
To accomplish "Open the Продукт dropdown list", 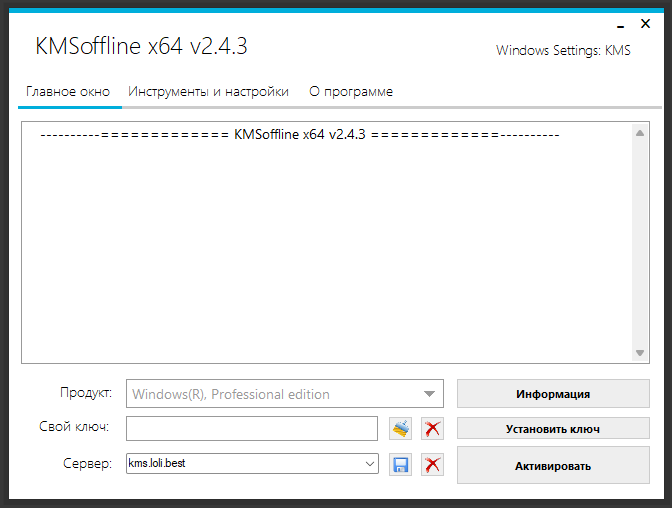I will [x=429, y=394].
